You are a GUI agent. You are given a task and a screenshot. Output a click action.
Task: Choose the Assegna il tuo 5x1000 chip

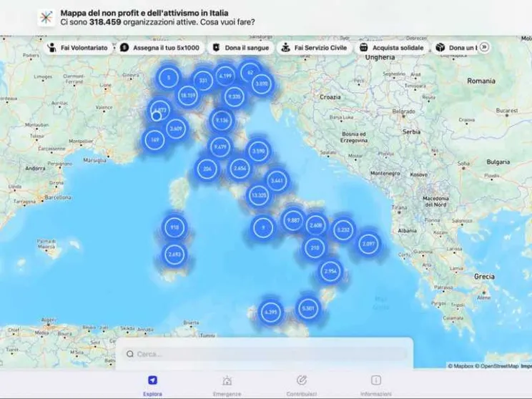click(x=159, y=48)
